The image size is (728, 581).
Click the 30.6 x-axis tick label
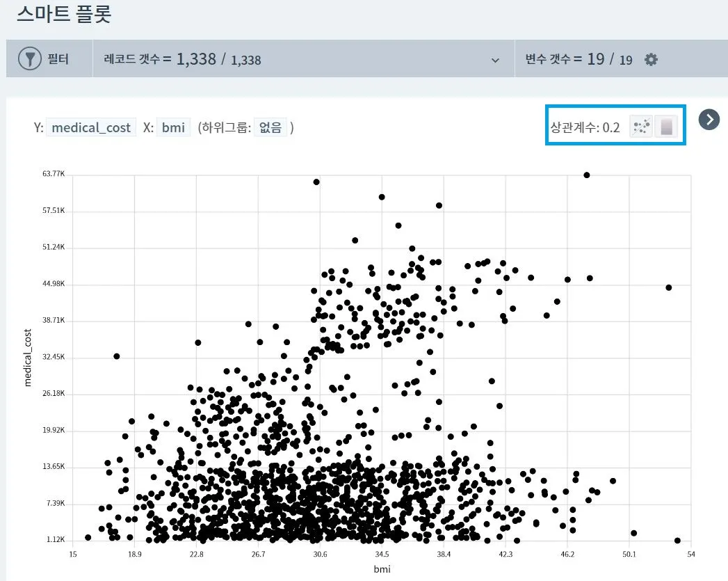320,554
